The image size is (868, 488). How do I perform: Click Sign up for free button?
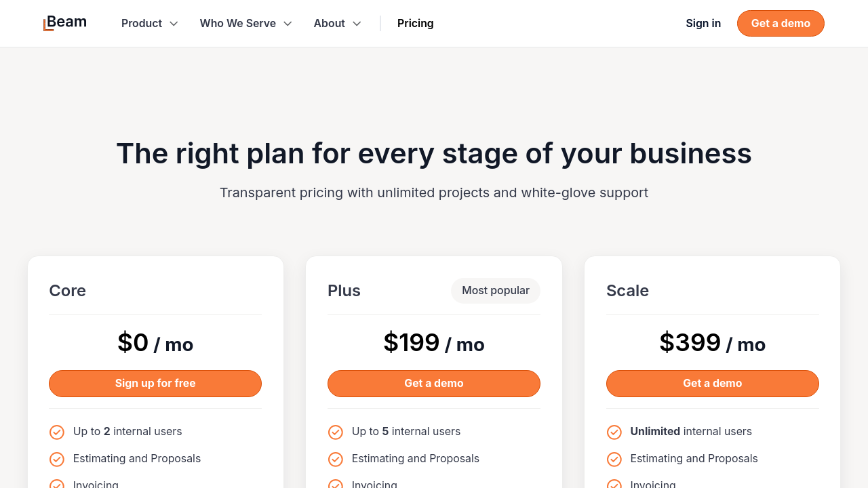155,383
